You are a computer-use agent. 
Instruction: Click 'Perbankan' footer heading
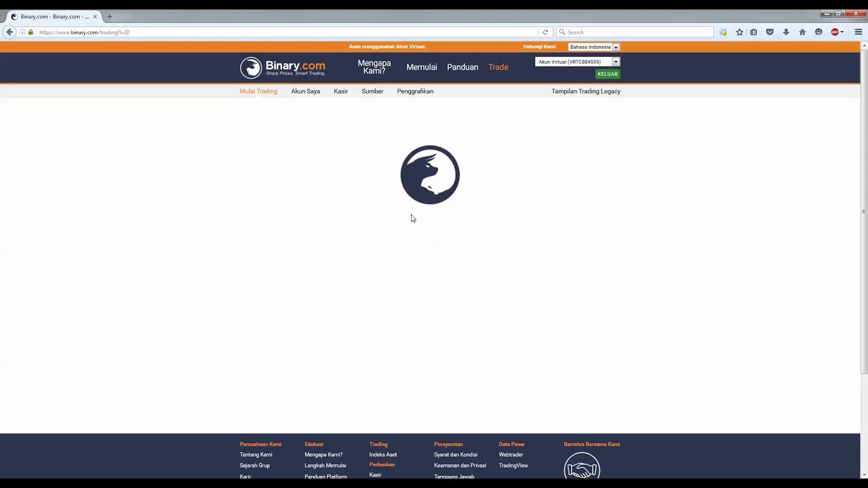click(x=382, y=465)
